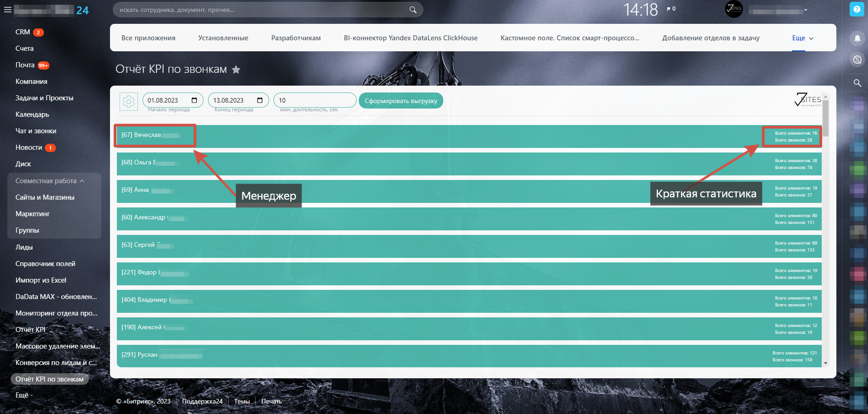Open Календарь in left menu
The width and height of the screenshot is (868, 414).
coord(32,114)
